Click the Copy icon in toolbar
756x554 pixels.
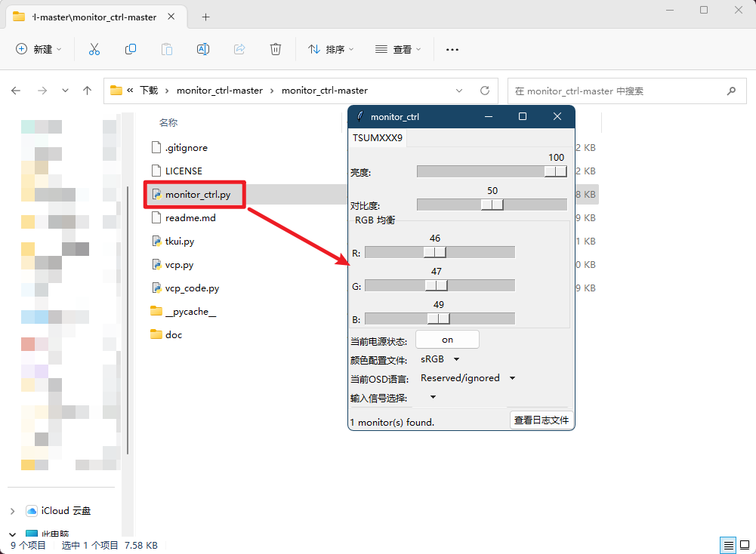click(x=131, y=49)
